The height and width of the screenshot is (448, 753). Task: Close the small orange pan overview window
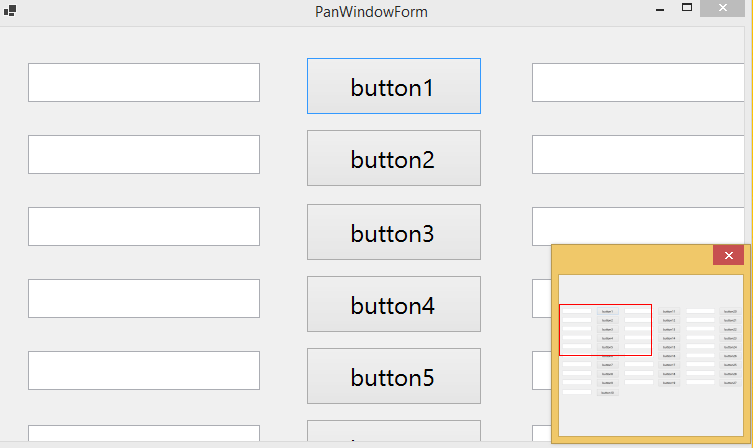[x=728, y=256]
